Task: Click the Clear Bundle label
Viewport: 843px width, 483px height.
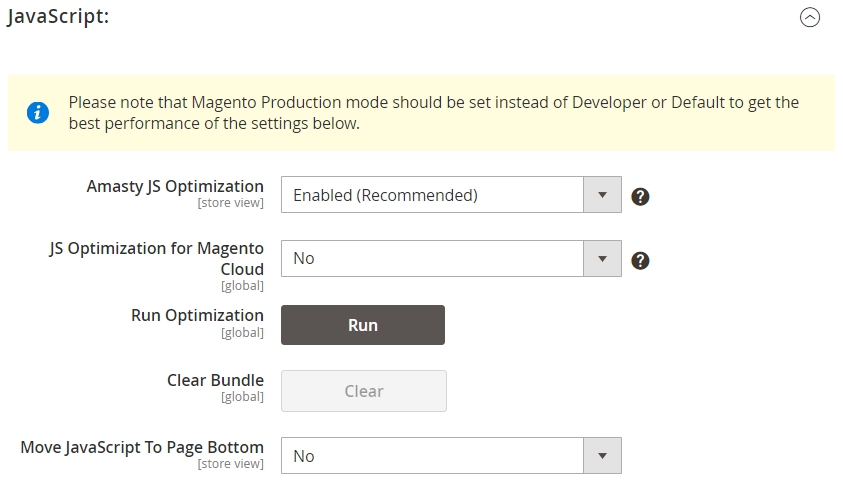Action: pyautogui.click(x=216, y=380)
